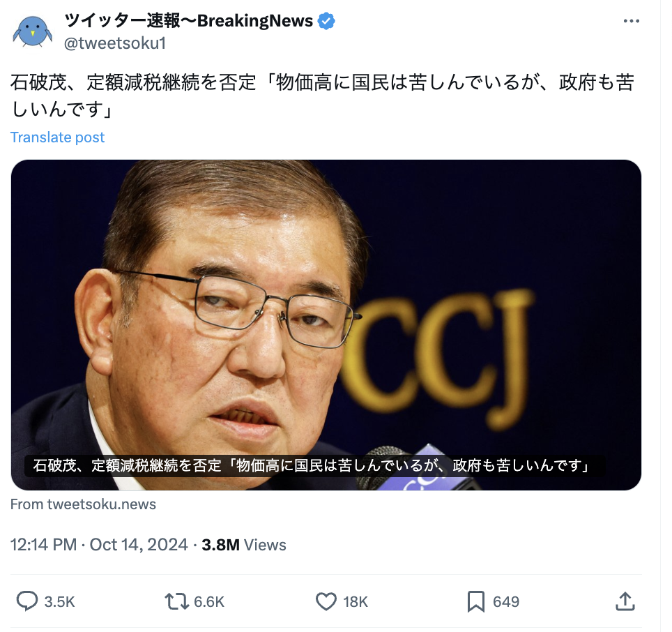This screenshot has height=632, width=672.
Task: Click the Japanese headline caption on image
Action: pos(312,465)
